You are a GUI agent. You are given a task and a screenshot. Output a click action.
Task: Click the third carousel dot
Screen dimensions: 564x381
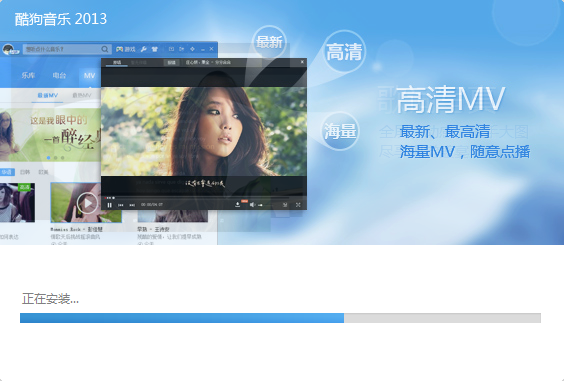tap(63, 158)
